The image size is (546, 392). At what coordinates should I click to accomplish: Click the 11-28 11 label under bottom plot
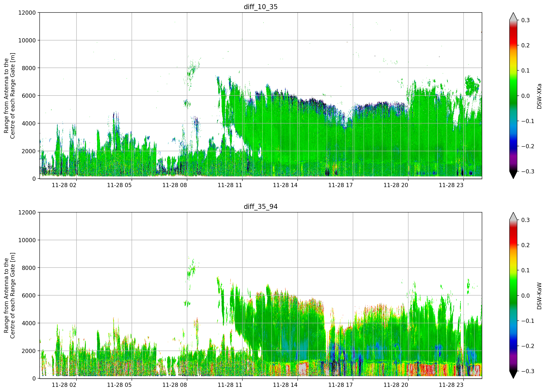click(x=230, y=385)
